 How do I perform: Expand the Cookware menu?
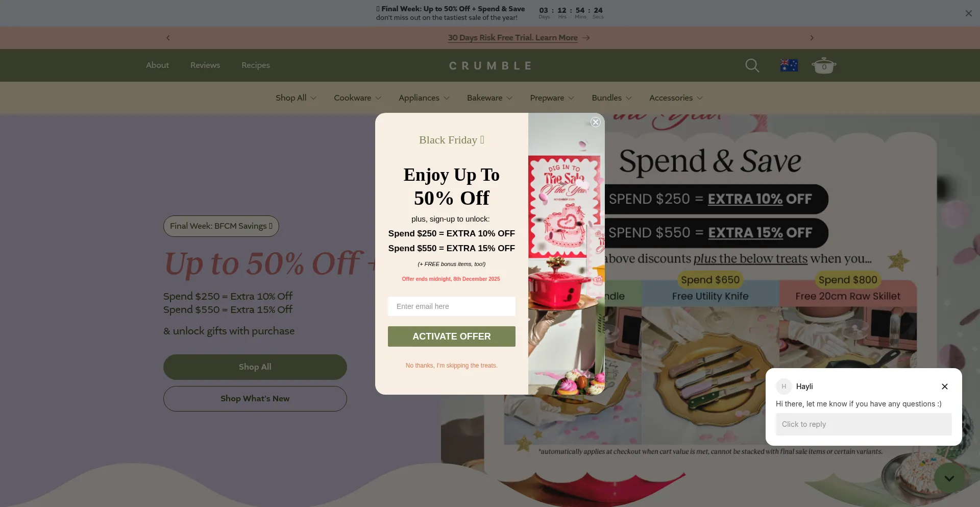tap(357, 98)
